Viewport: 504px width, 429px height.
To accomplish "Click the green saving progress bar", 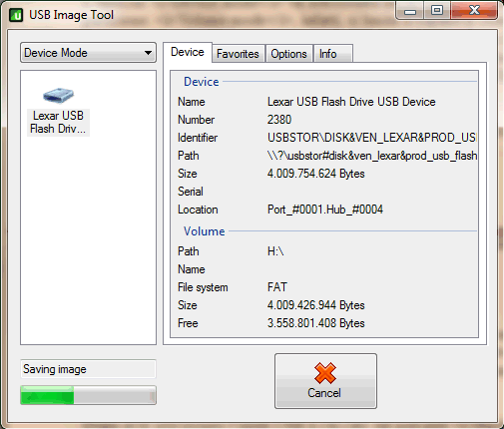I will coord(88,395).
